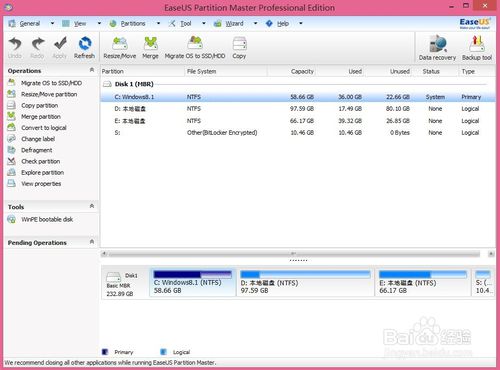500x370 pixels.
Task: Select C: Windows8.1 block in disk map
Action: (193, 283)
